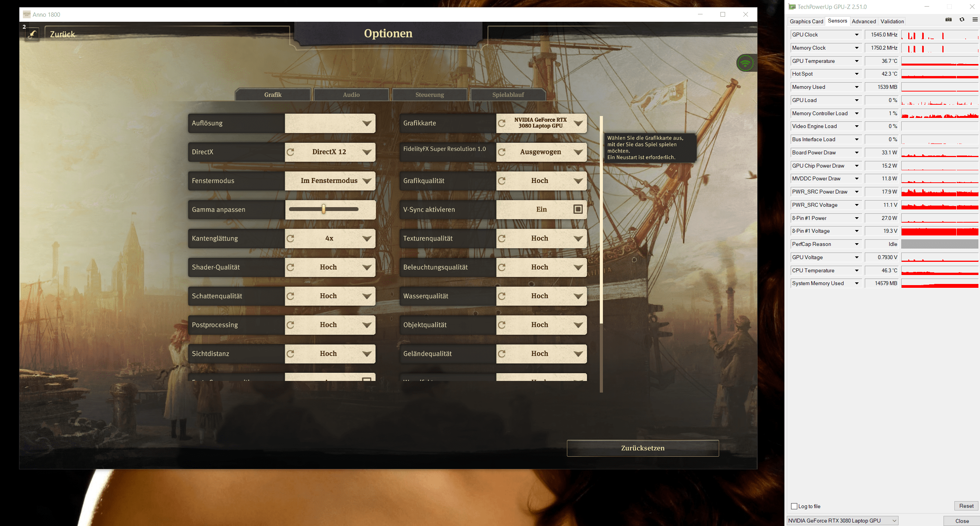Reset Grafikqualität with its circular arrow icon
This screenshot has height=526, width=980.
pyautogui.click(x=502, y=181)
